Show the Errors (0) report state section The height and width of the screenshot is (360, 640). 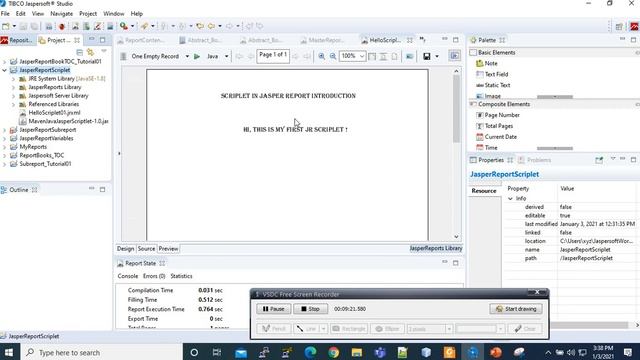tap(154, 276)
